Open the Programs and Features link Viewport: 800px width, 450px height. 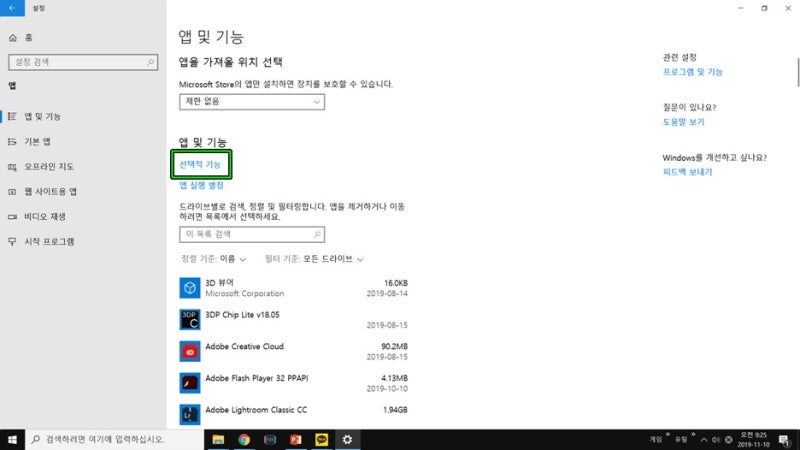[x=692, y=72]
